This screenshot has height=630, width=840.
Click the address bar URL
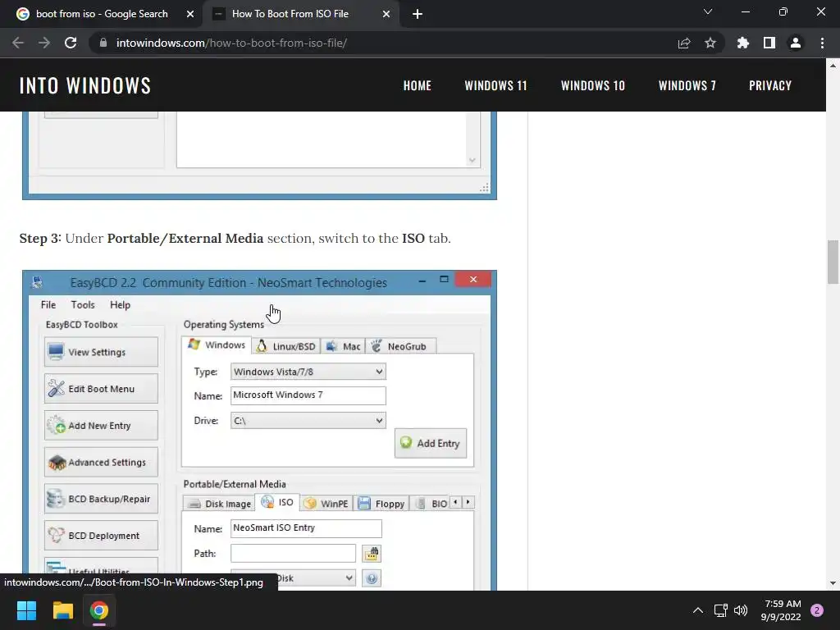231,43
